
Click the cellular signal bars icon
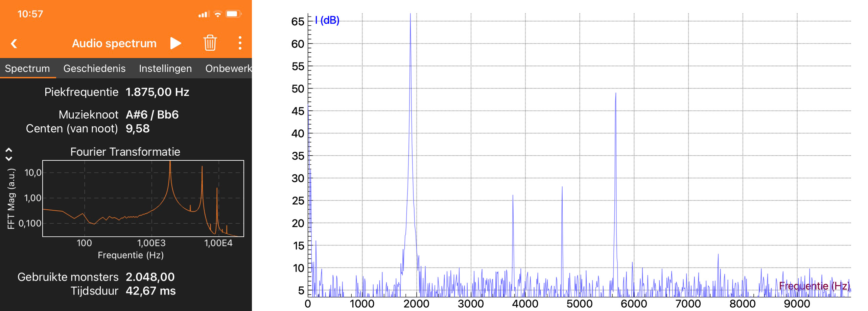[204, 14]
